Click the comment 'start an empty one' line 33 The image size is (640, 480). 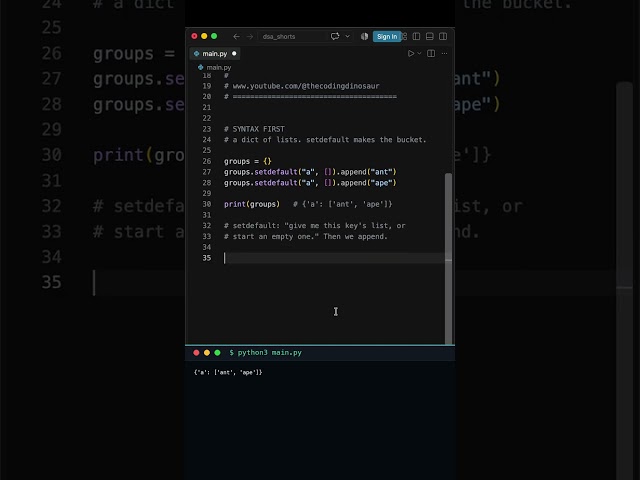(x=305, y=237)
